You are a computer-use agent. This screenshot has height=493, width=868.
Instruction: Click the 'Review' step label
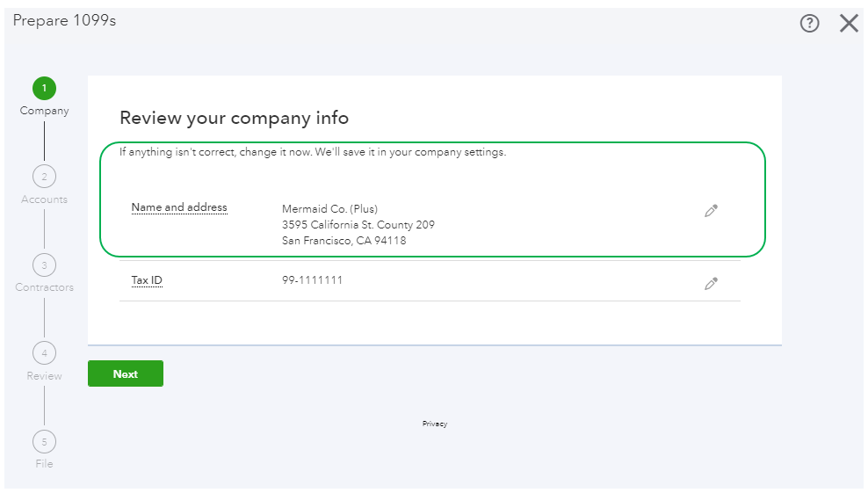[x=44, y=376]
